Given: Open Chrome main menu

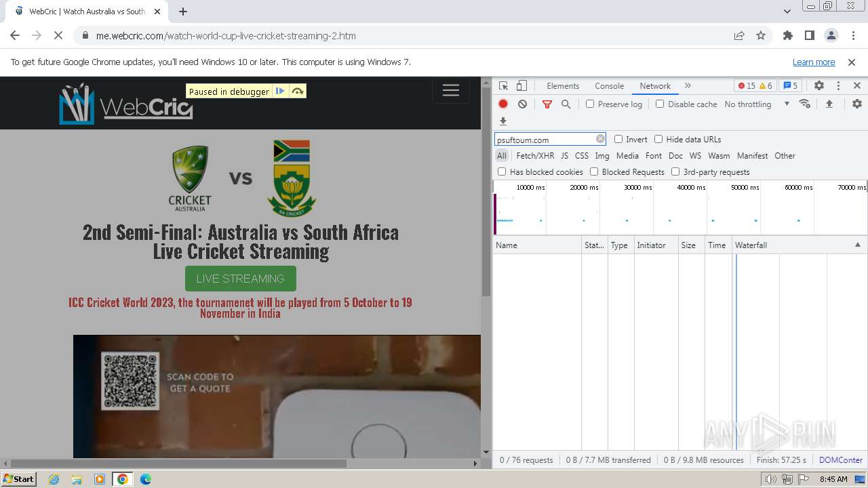Looking at the screenshot, I should pyautogui.click(x=852, y=36).
